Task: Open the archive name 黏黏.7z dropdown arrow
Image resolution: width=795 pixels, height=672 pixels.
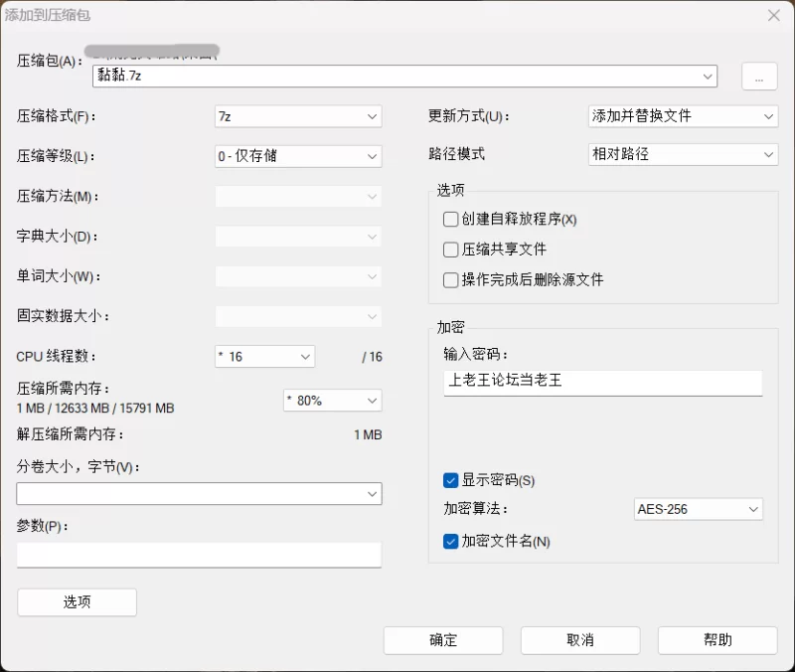Action: click(708, 76)
